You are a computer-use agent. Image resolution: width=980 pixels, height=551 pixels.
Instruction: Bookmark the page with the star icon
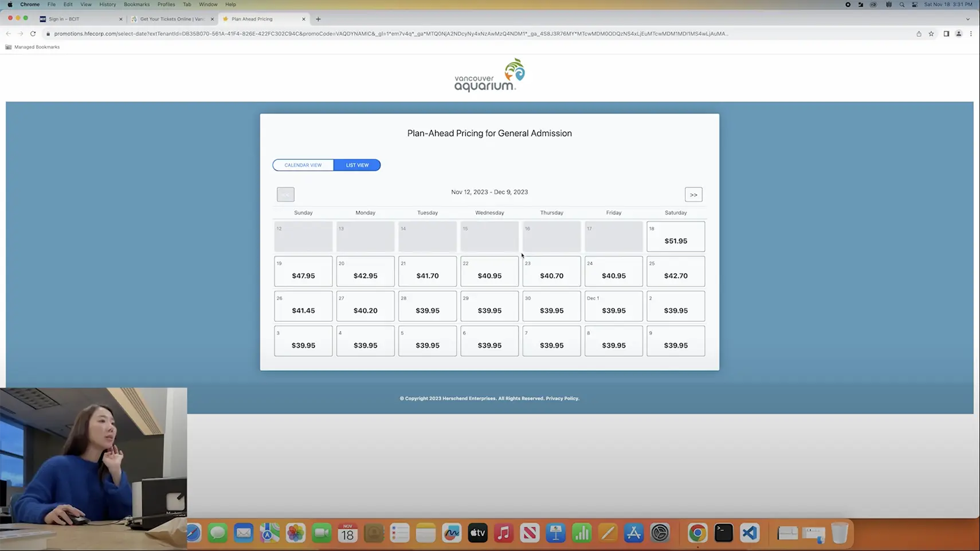click(x=931, y=34)
